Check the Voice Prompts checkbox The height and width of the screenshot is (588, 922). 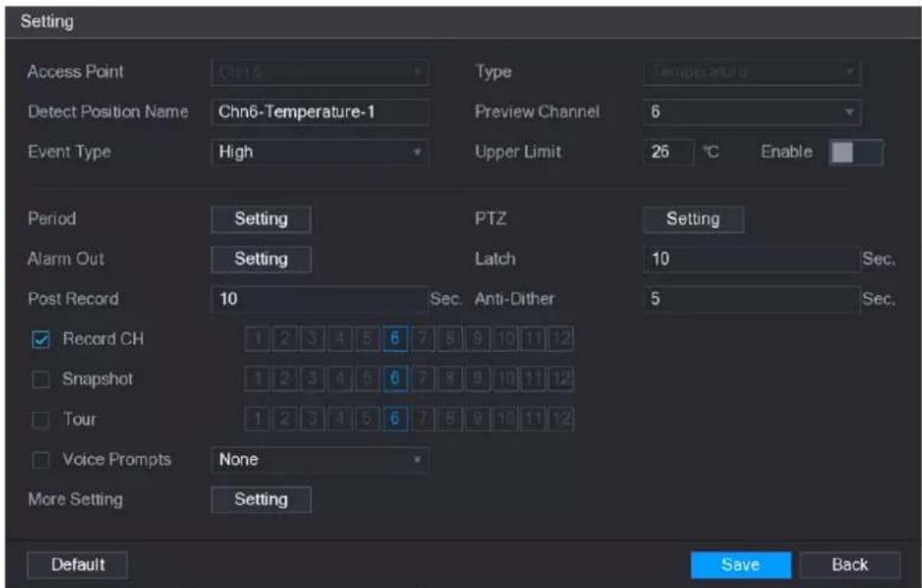(x=41, y=460)
